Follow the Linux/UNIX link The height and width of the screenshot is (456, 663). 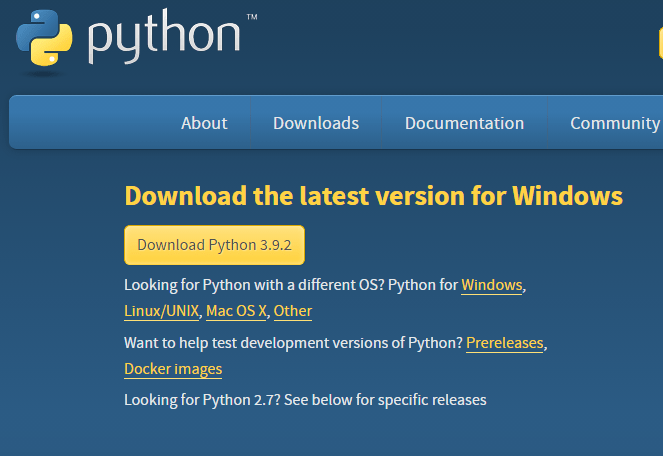[x=161, y=311]
